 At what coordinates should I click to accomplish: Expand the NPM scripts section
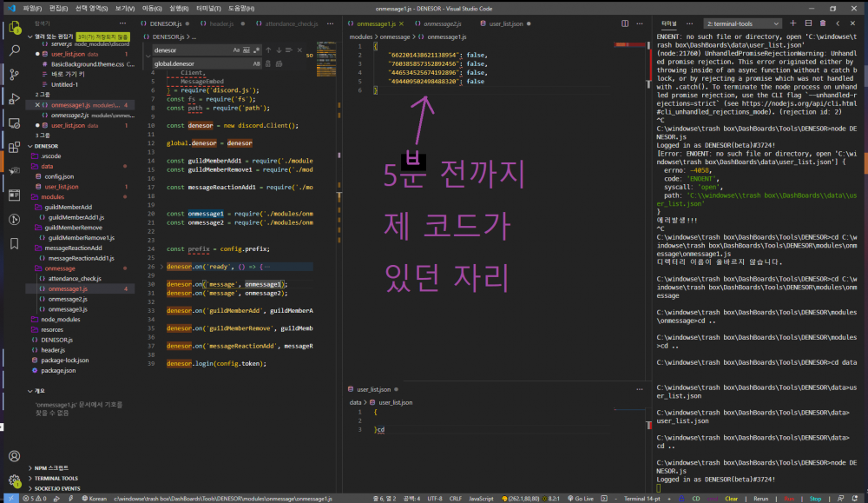30,468
